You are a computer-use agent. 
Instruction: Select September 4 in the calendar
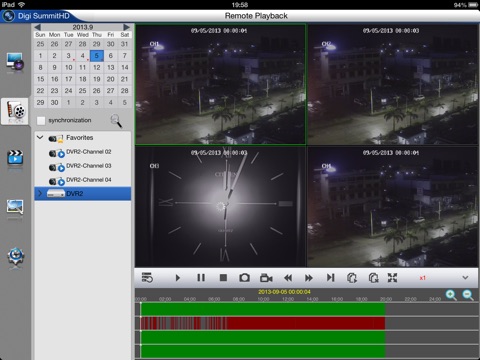click(83, 56)
